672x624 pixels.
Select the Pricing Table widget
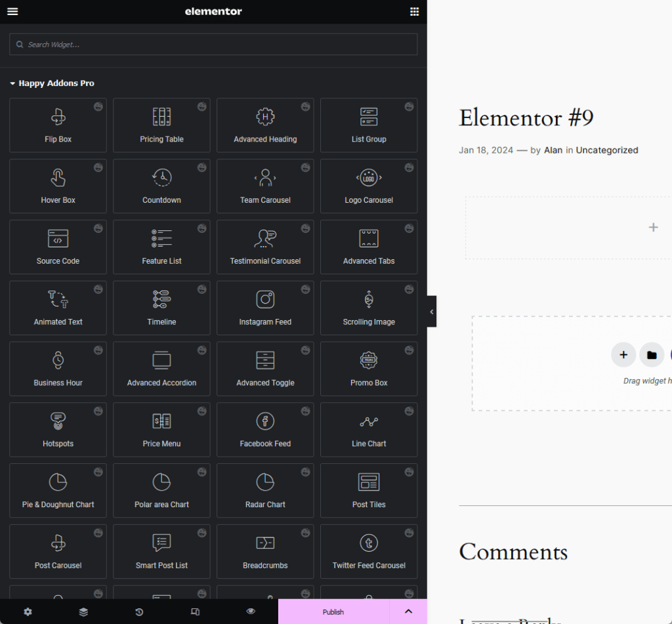(x=161, y=125)
